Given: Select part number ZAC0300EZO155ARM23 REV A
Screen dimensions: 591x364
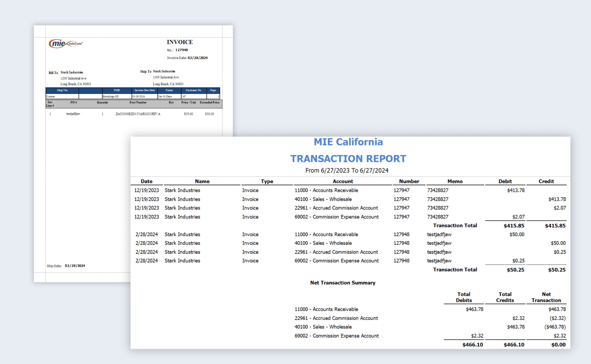Looking at the screenshot, I should click(138, 114).
